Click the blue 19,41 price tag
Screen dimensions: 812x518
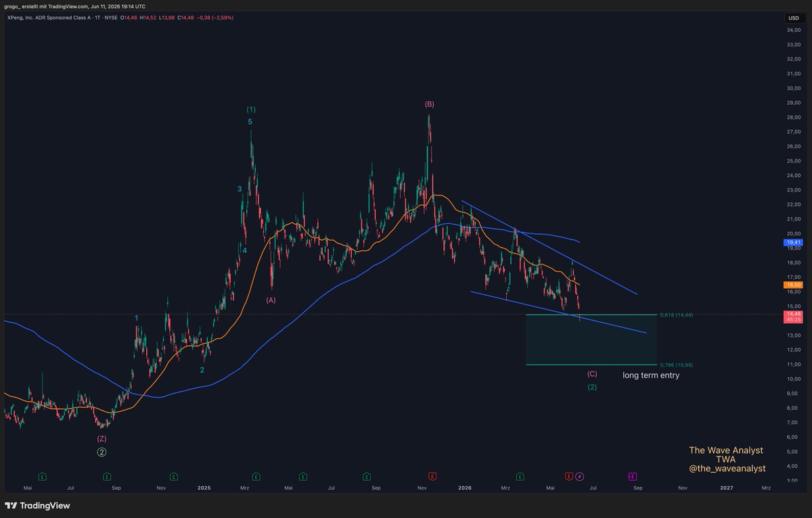pos(793,241)
